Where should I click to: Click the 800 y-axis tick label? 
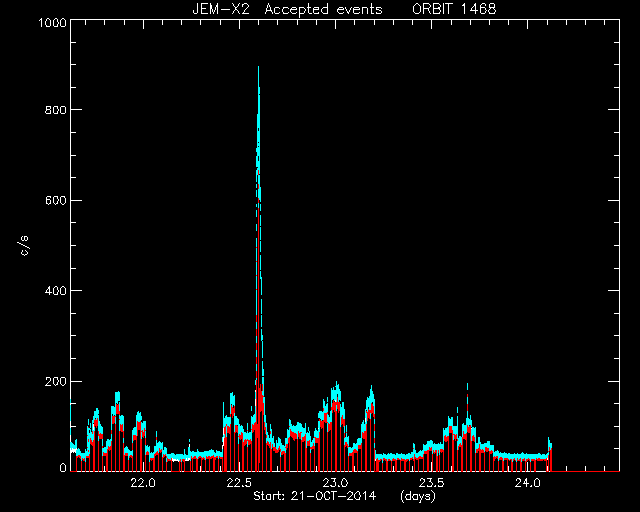pos(55,109)
